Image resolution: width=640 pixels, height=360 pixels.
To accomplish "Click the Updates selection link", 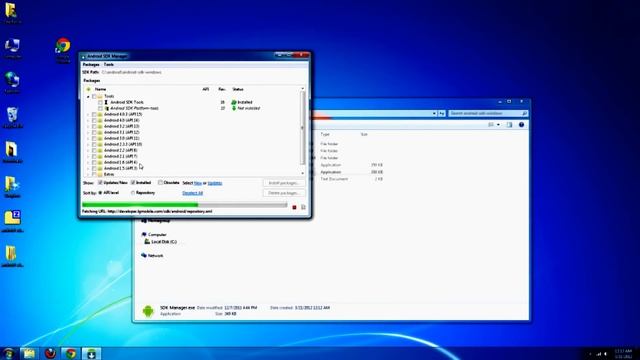I will [215, 183].
